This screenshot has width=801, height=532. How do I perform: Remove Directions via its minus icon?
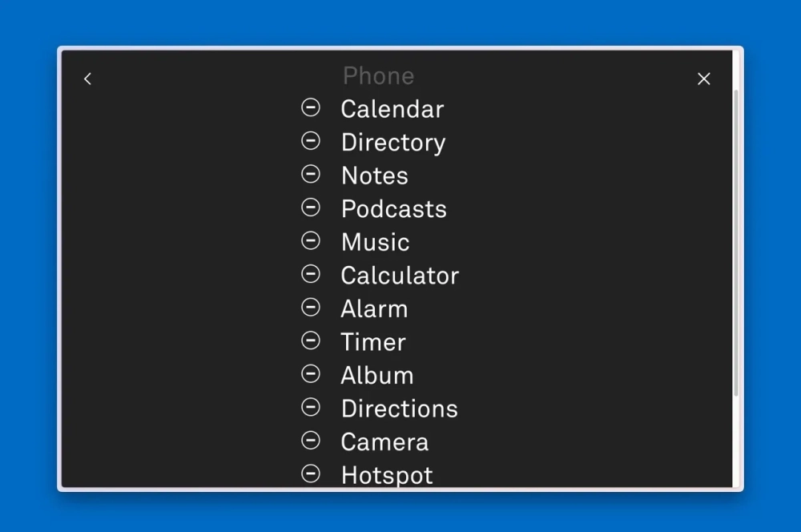pos(310,407)
